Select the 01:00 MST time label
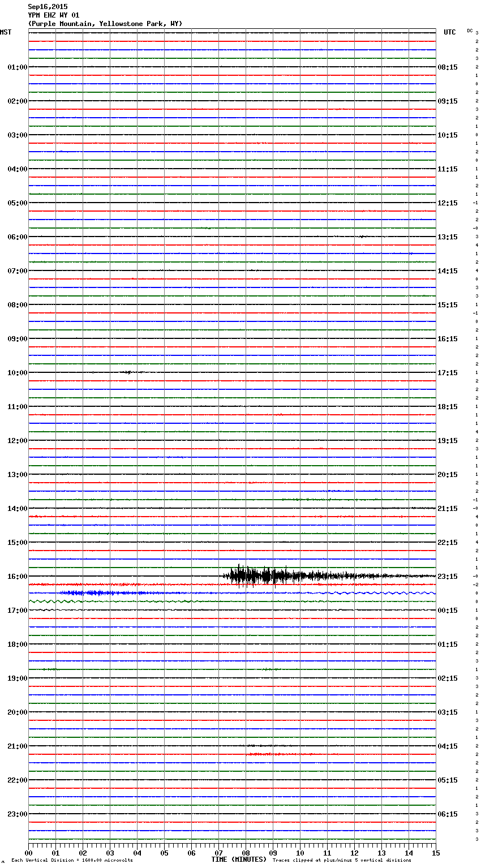 [18, 67]
